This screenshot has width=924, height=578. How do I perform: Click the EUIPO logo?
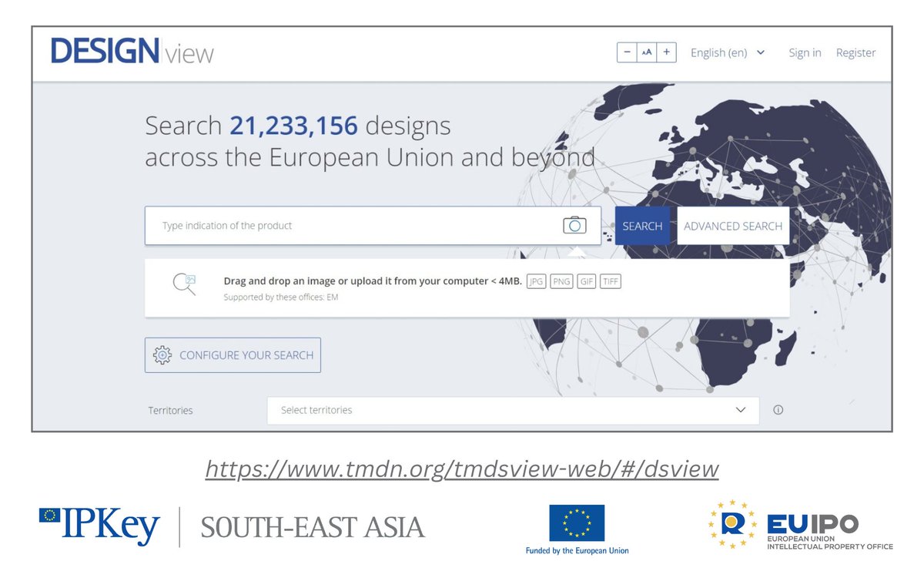tap(800, 526)
